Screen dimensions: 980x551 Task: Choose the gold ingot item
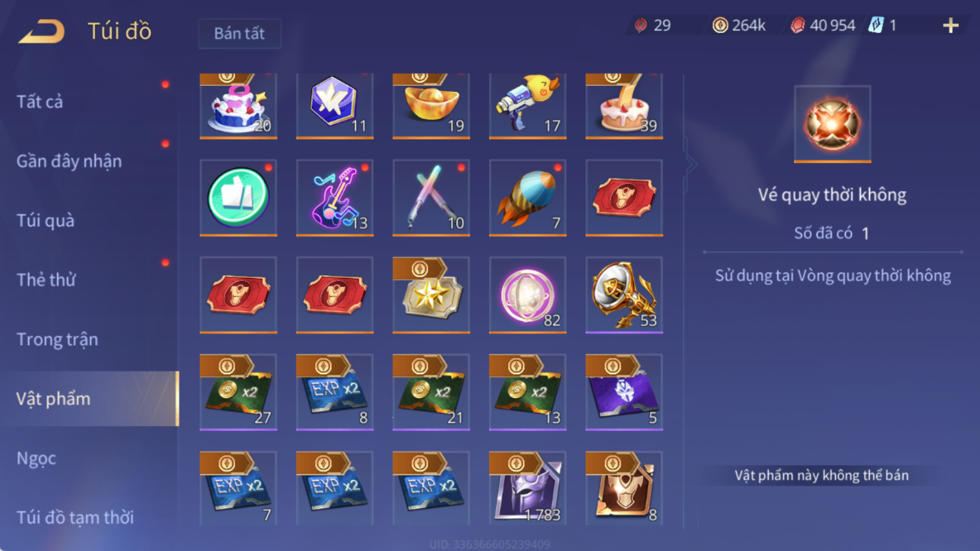(431, 106)
